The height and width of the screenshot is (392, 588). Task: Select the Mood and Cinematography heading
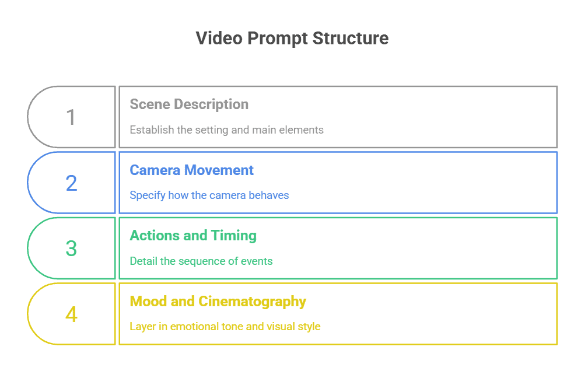[218, 302]
